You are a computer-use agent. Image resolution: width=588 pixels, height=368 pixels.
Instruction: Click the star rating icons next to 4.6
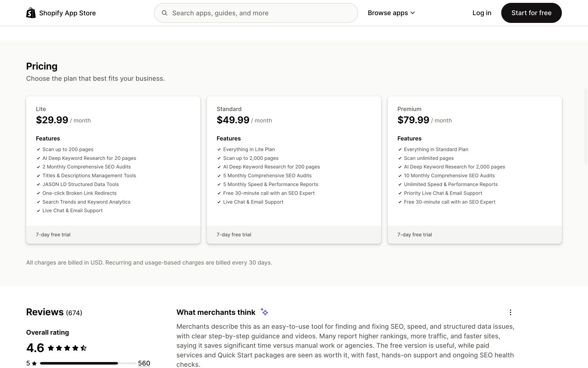tap(67, 348)
